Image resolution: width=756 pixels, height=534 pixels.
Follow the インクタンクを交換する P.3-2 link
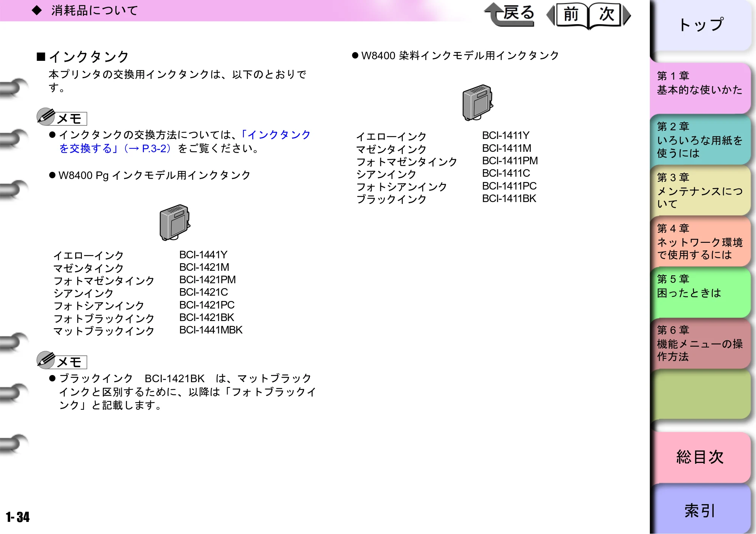[185, 141]
